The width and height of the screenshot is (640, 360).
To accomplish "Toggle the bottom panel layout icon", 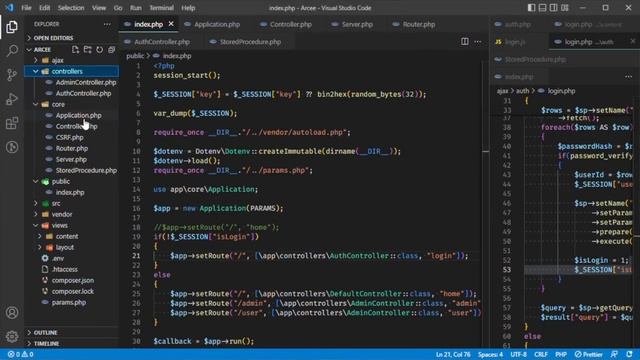I will pyautogui.click(x=542, y=8).
